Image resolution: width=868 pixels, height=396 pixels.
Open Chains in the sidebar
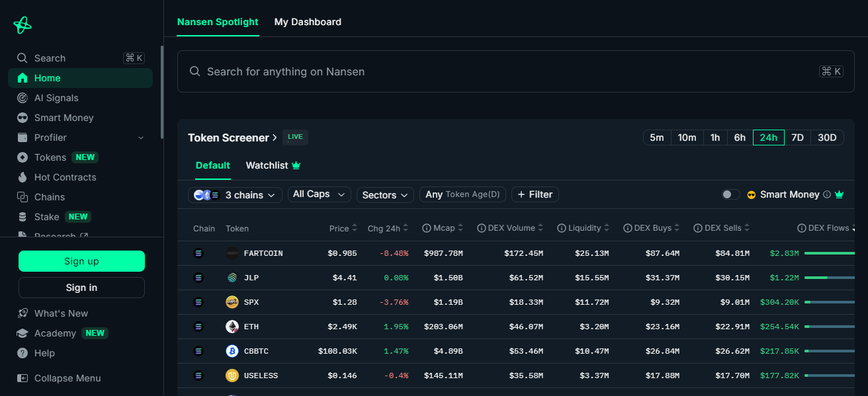click(x=80, y=197)
